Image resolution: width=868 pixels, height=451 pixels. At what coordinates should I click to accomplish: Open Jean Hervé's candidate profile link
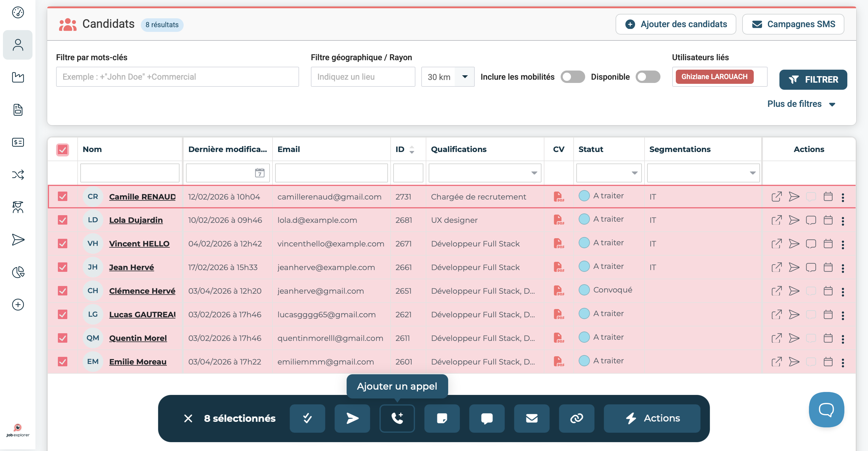131,267
